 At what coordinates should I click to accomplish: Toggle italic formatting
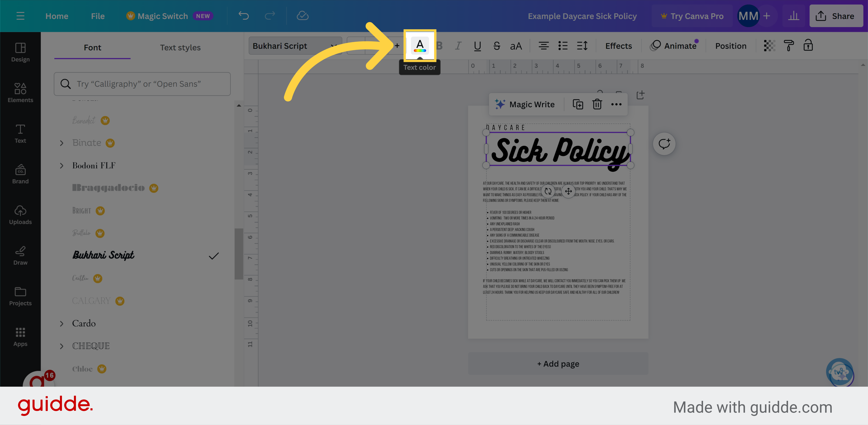tap(458, 46)
